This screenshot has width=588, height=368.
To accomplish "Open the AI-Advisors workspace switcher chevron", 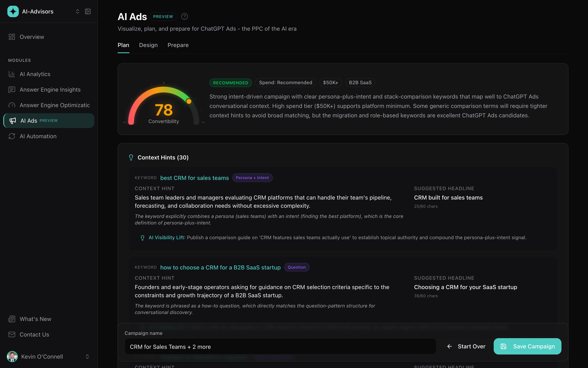I will (x=78, y=11).
